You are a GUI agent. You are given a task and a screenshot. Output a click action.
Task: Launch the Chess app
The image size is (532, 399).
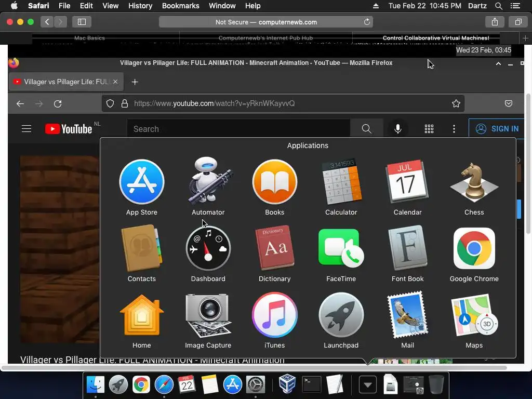(x=474, y=182)
